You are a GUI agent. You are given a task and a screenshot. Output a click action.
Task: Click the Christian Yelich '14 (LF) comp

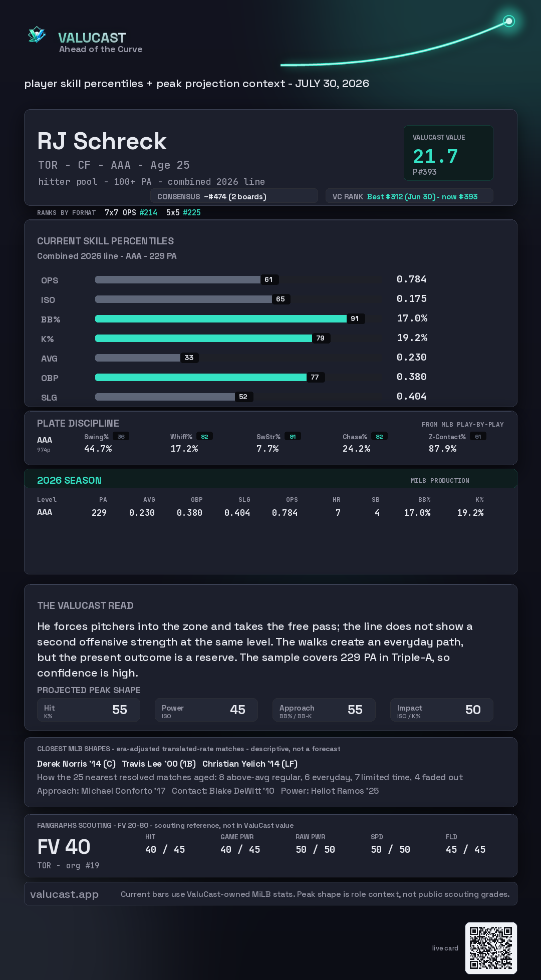coord(250,764)
